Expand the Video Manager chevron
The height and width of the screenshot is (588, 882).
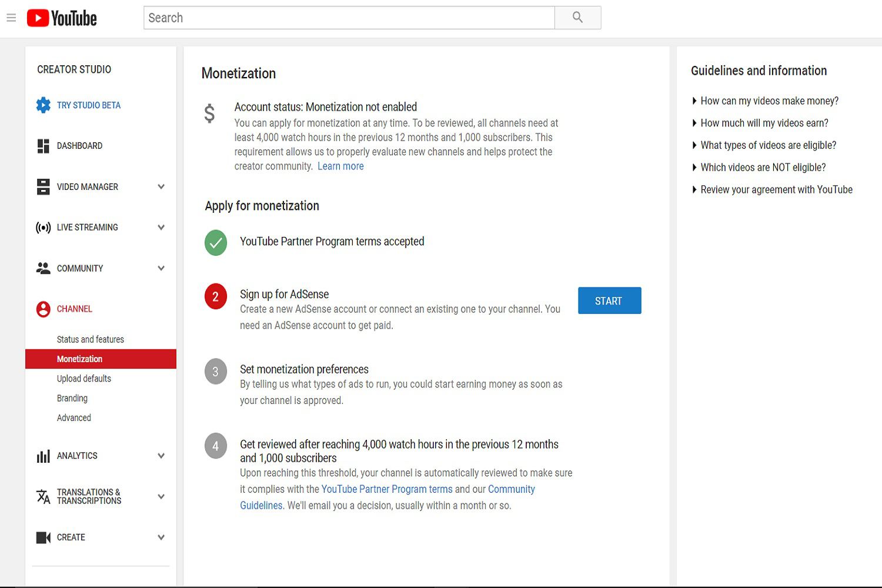click(x=161, y=187)
